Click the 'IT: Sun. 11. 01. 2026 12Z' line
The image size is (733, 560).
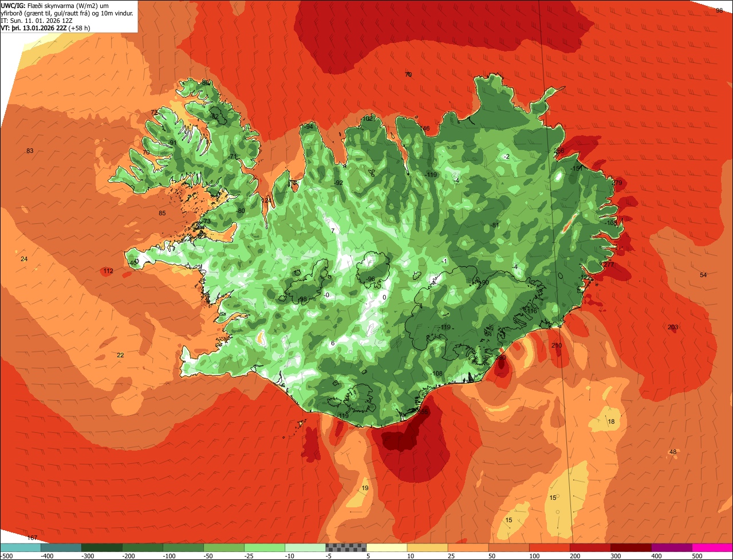37,20
